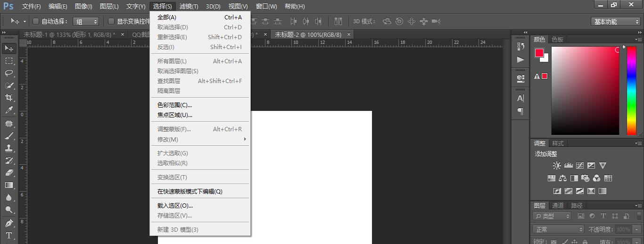Select the Lasso tool
The image size is (644, 244).
click(x=9, y=73)
